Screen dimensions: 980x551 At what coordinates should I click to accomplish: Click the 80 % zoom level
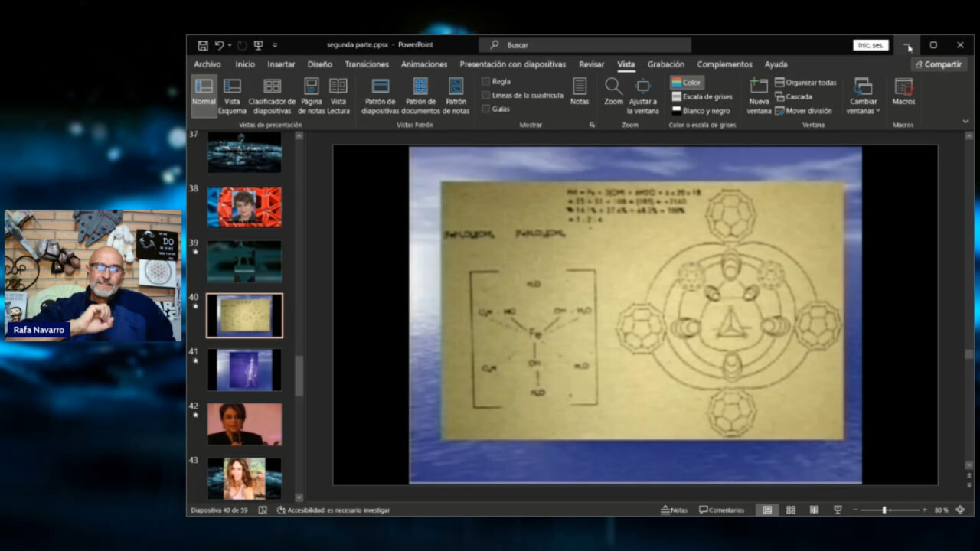[x=941, y=510]
